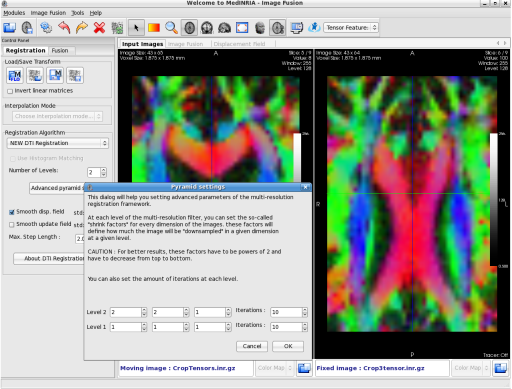
Task: Click the load linear transform icon
Action: (15, 75)
